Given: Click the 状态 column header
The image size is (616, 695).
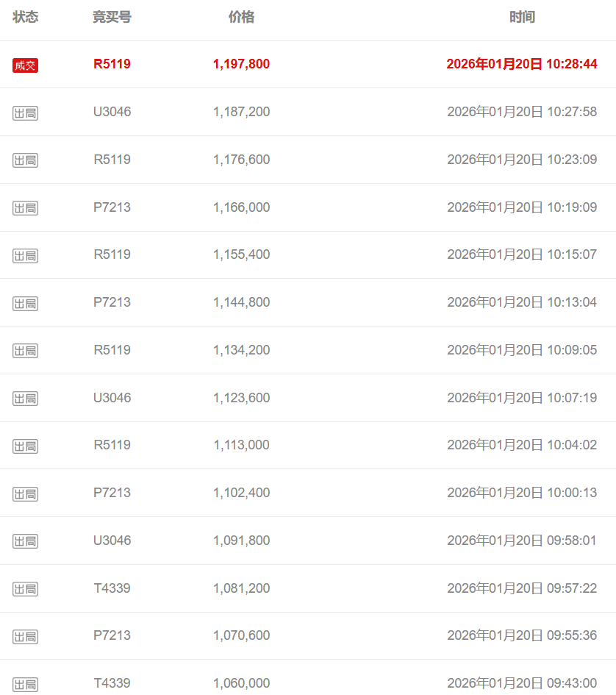Looking at the screenshot, I should point(26,17).
